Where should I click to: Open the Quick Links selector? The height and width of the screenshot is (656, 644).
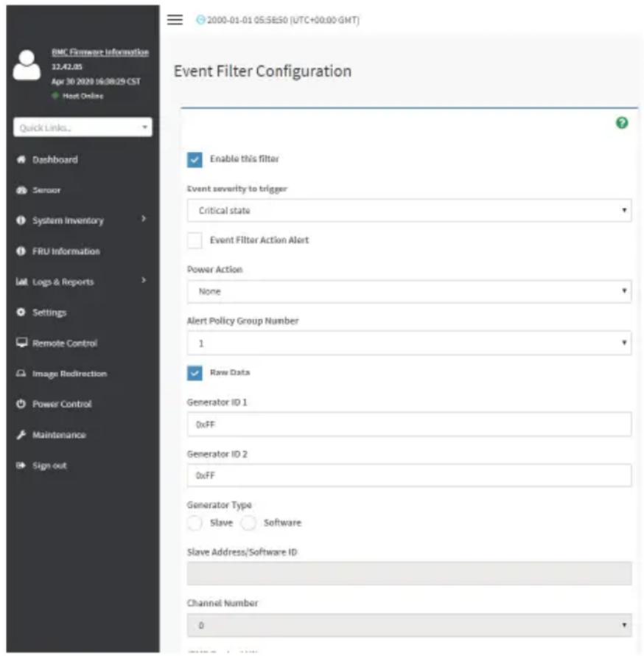coord(83,128)
